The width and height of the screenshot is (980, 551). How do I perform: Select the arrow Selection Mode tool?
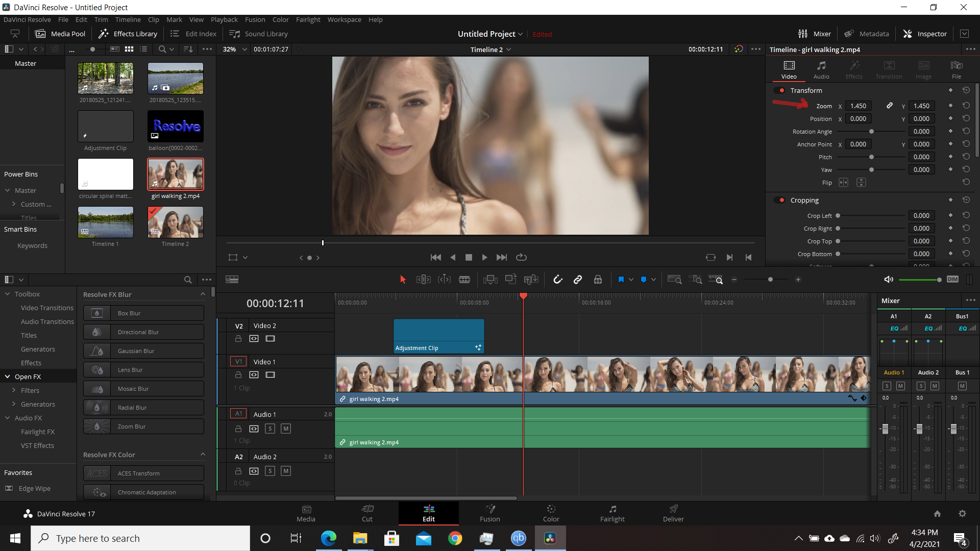pos(403,280)
